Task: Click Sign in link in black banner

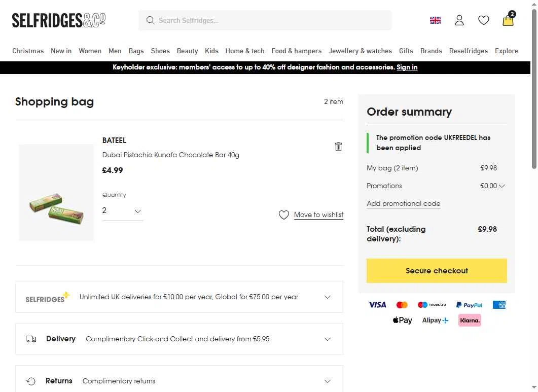Action: pyautogui.click(x=407, y=67)
